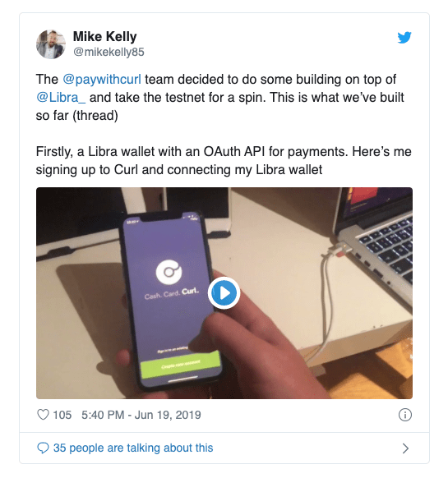Click the Mike Kelly display name
The width and height of the screenshot is (448, 478).
(104, 37)
